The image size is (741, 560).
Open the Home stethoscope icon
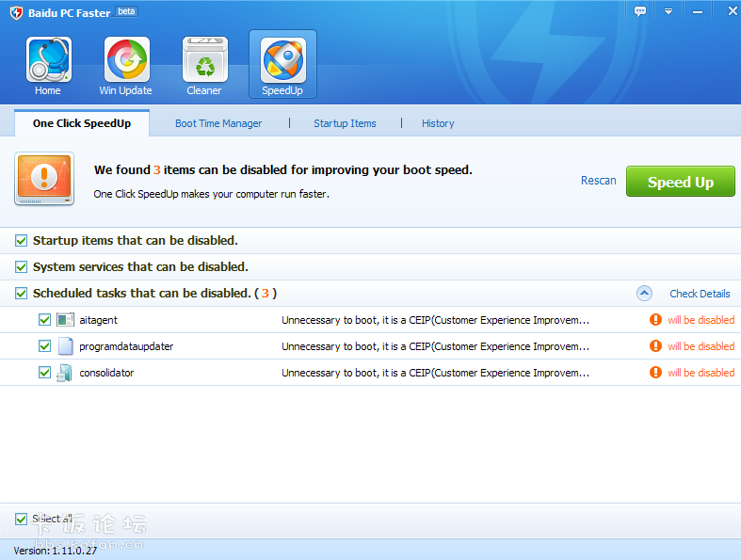pyautogui.click(x=48, y=60)
